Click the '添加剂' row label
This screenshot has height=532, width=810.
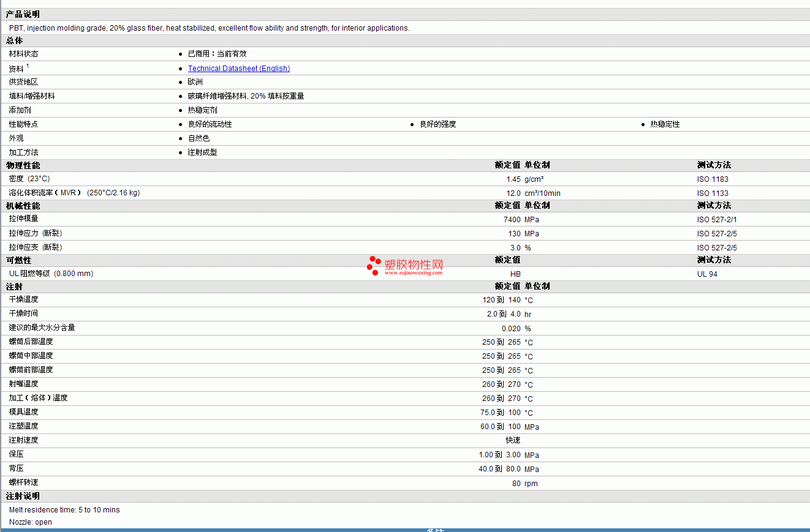[x=20, y=110]
